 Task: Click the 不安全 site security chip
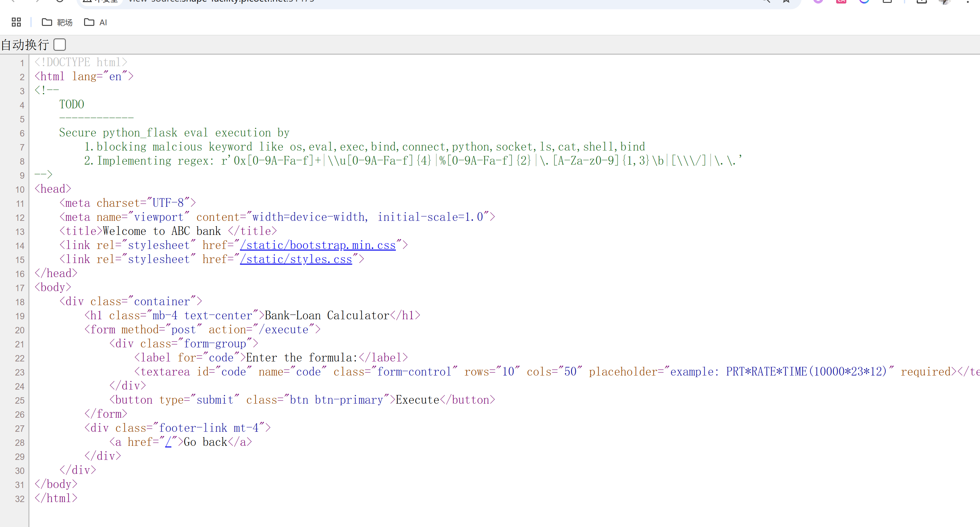[100, 1]
